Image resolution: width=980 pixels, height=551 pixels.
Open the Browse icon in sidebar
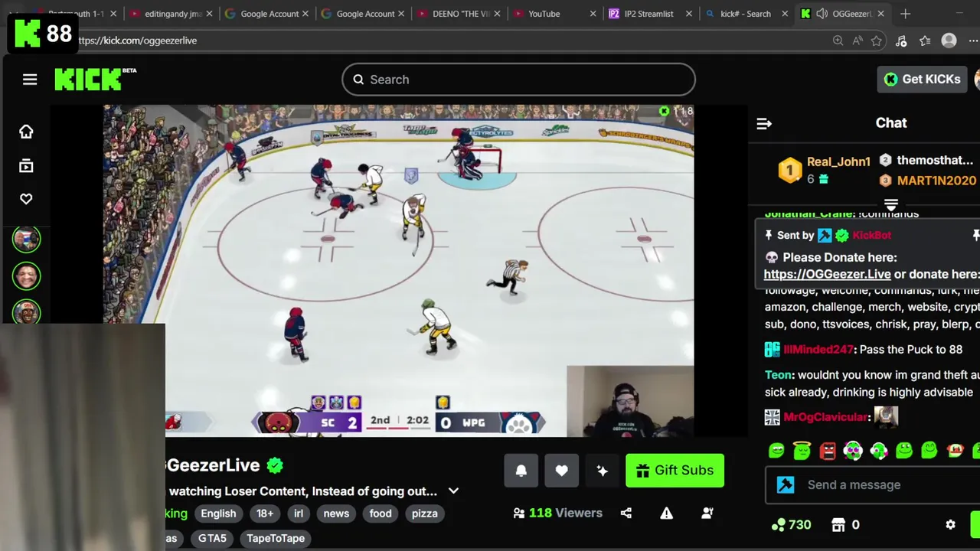(x=26, y=165)
